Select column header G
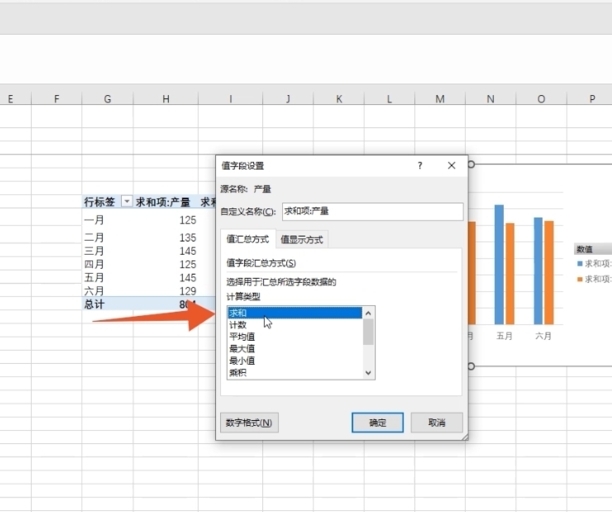Image resolution: width=612 pixels, height=512 pixels. click(107, 99)
